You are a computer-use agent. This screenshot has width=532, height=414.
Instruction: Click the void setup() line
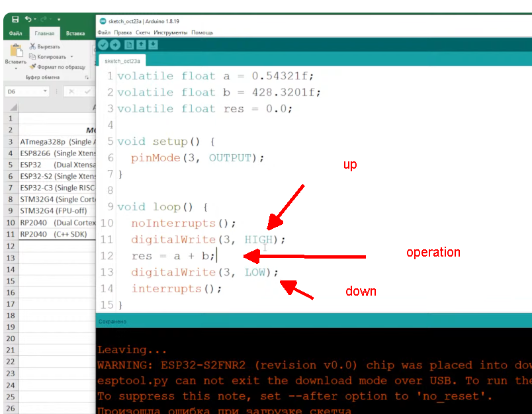[x=166, y=142]
